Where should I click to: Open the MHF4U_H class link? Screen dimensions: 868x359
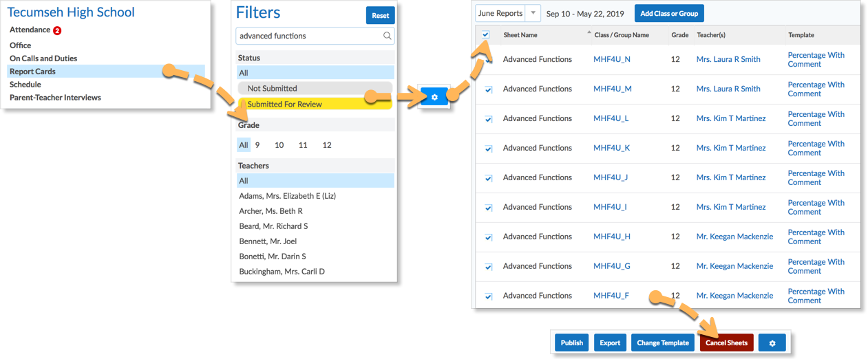612,237
